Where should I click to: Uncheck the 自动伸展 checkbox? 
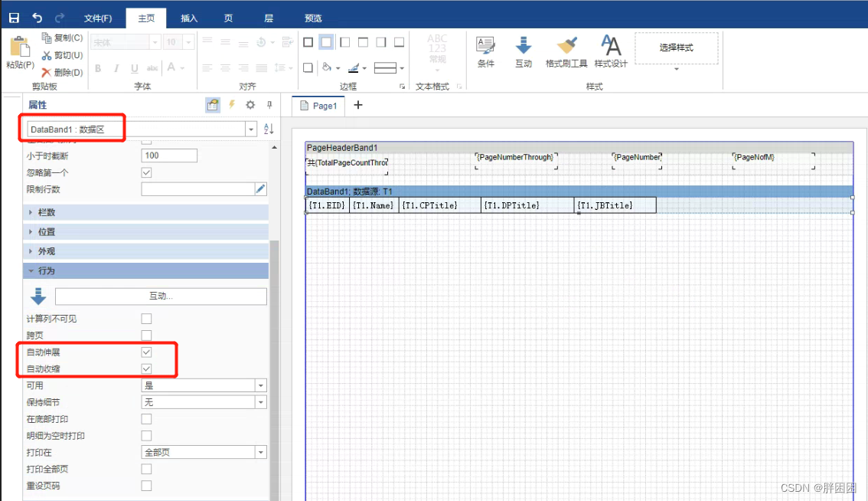tap(147, 352)
